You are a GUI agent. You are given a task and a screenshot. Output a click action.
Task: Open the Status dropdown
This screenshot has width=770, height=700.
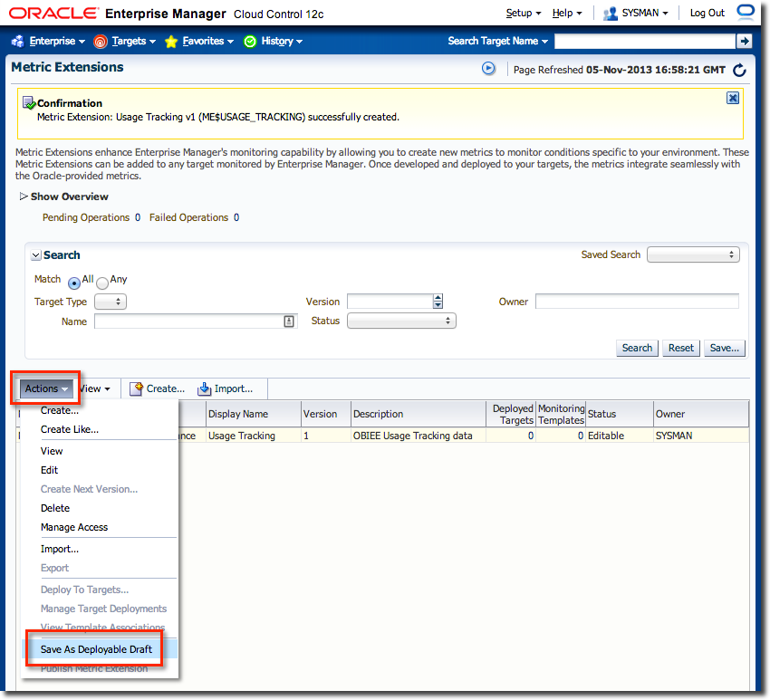pyautogui.click(x=401, y=321)
